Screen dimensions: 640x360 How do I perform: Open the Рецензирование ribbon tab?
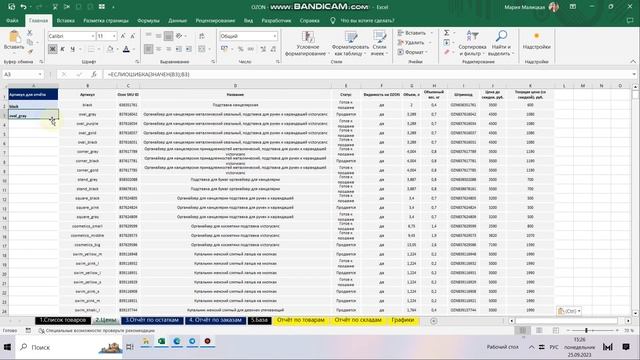pos(215,20)
